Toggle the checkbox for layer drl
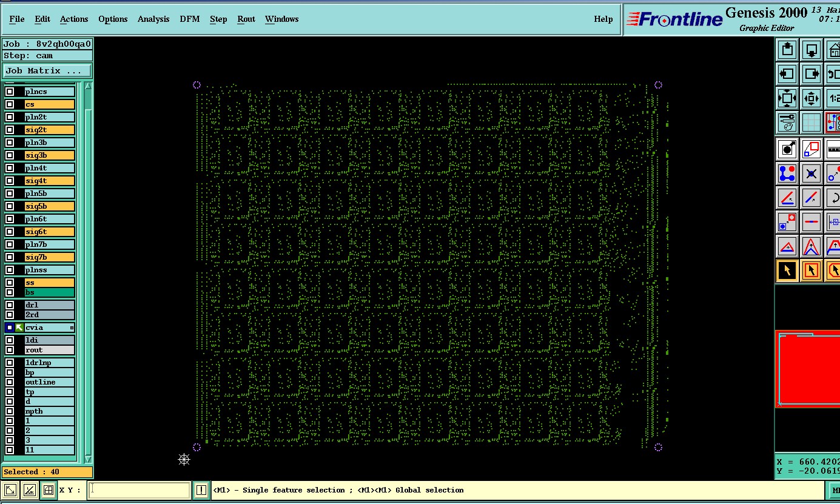 tap(10, 305)
